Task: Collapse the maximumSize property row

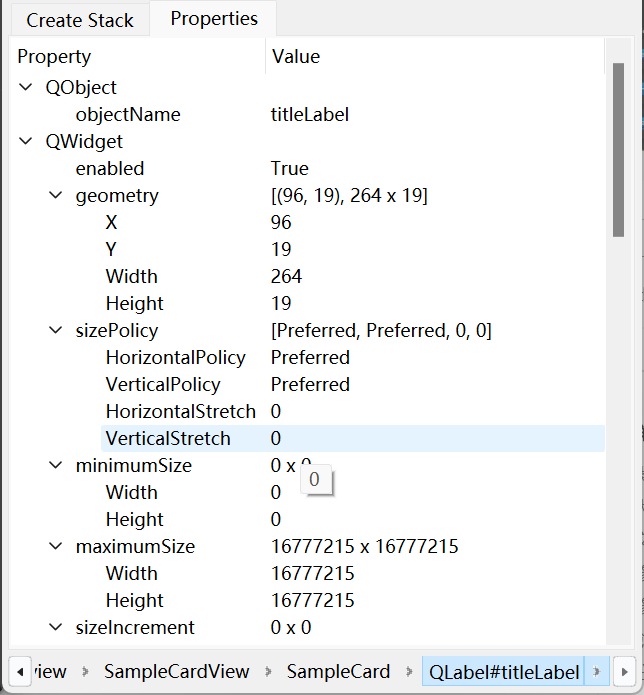Action: click(x=55, y=547)
